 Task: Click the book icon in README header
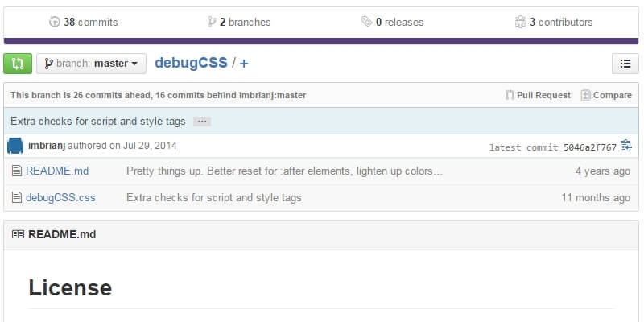(18, 235)
